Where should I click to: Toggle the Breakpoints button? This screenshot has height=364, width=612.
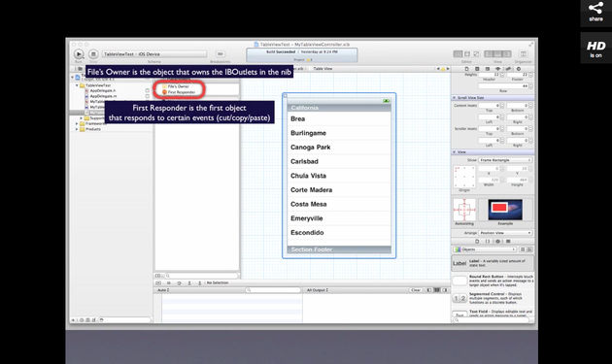221,53
